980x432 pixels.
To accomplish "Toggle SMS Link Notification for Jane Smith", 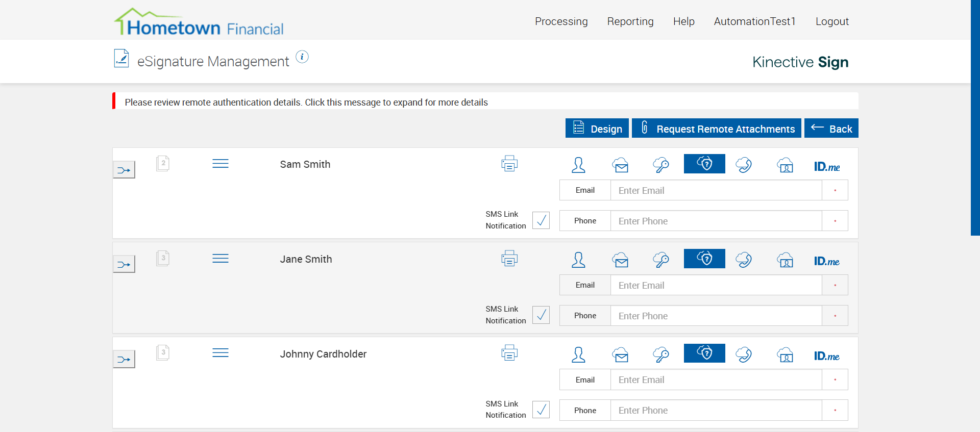I will pyautogui.click(x=541, y=315).
